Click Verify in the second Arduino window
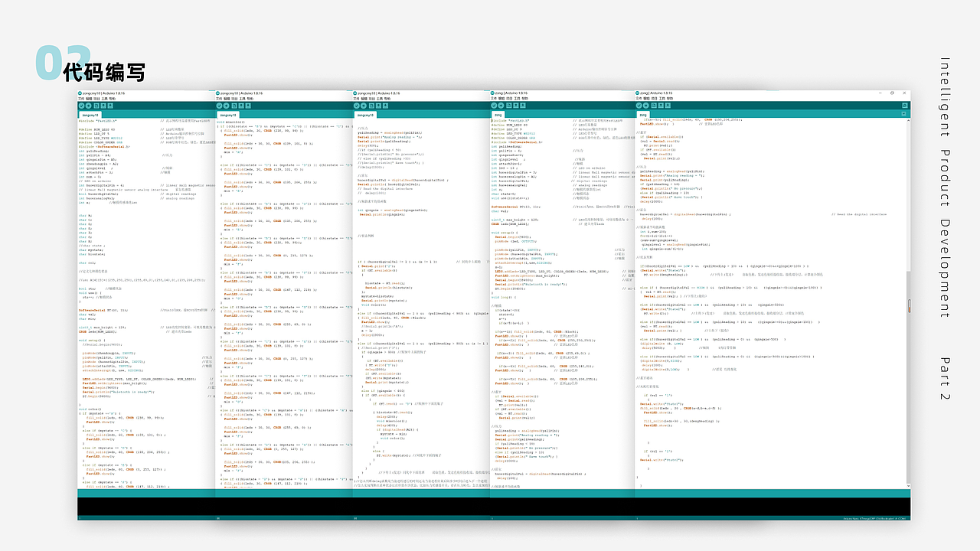The height and width of the screenshot is (551, 980). click(219, 106)
